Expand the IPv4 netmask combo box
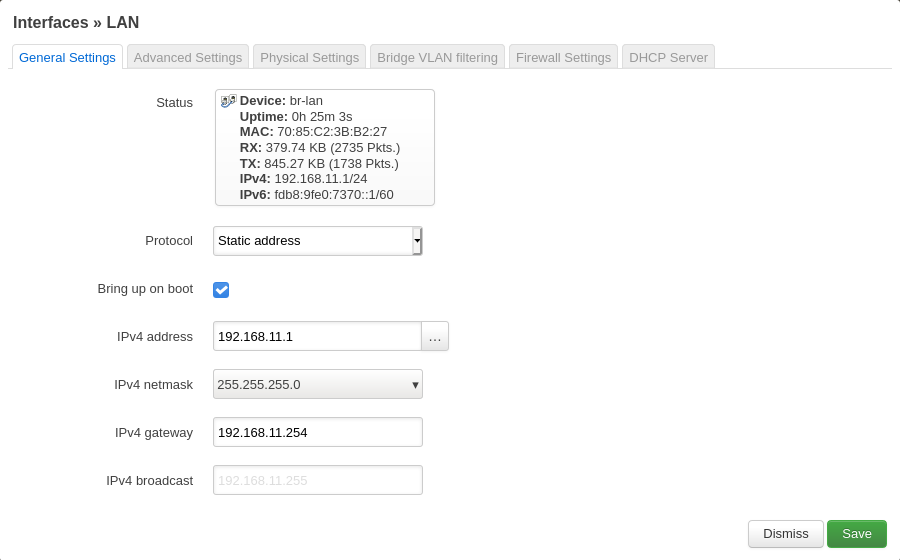 coord(317,384)
